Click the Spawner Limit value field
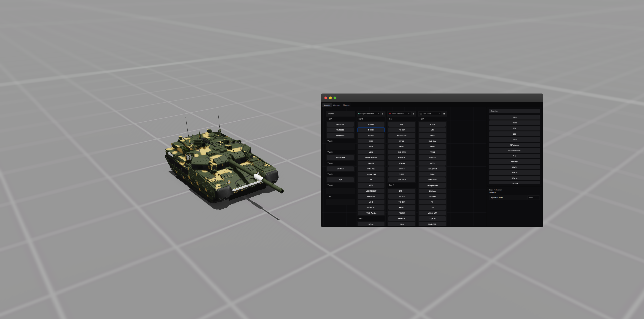644x319 pixels. 533,198
